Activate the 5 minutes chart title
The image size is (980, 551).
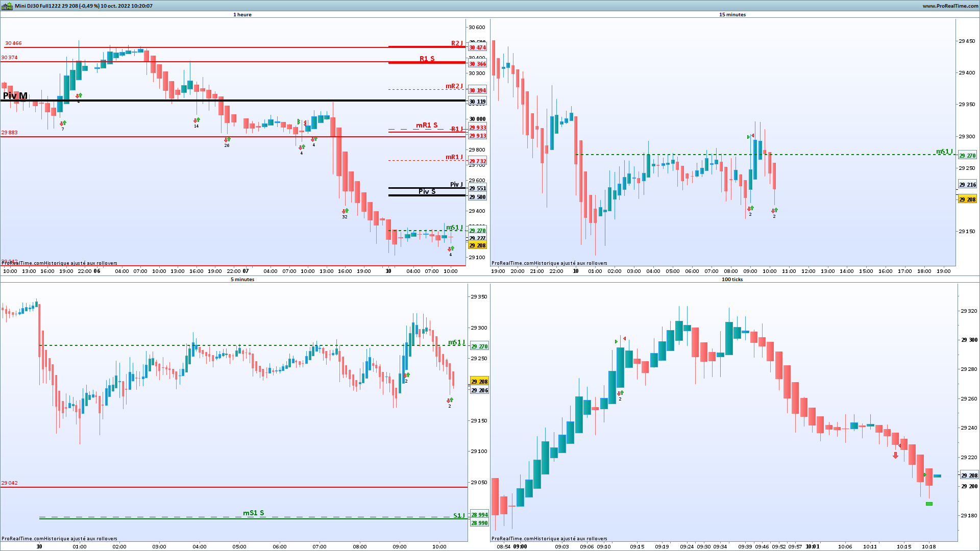pos(242,280)
